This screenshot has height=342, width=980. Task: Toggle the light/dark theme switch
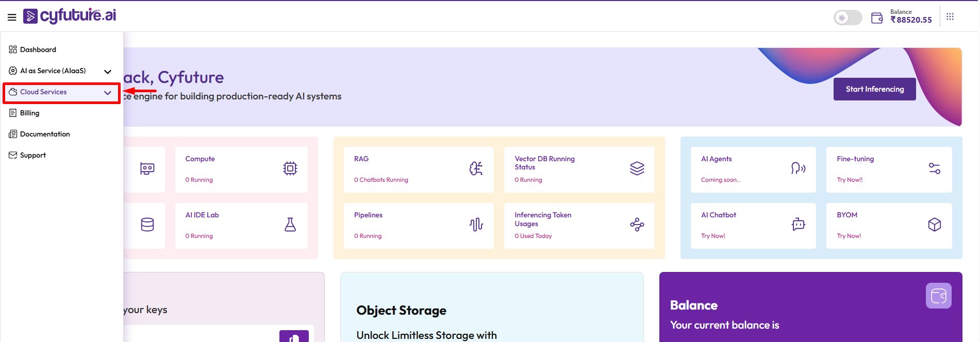coord(848,18)
